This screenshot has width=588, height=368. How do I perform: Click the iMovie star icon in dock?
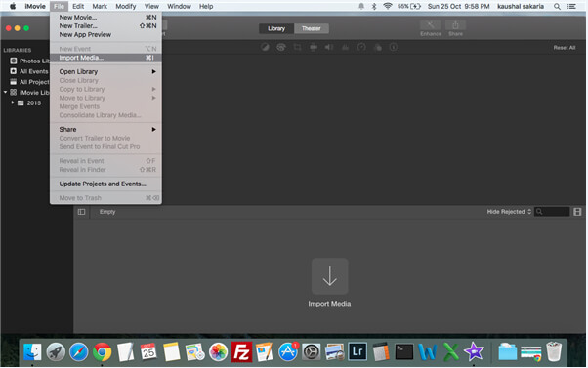click(x=474, y=351)
